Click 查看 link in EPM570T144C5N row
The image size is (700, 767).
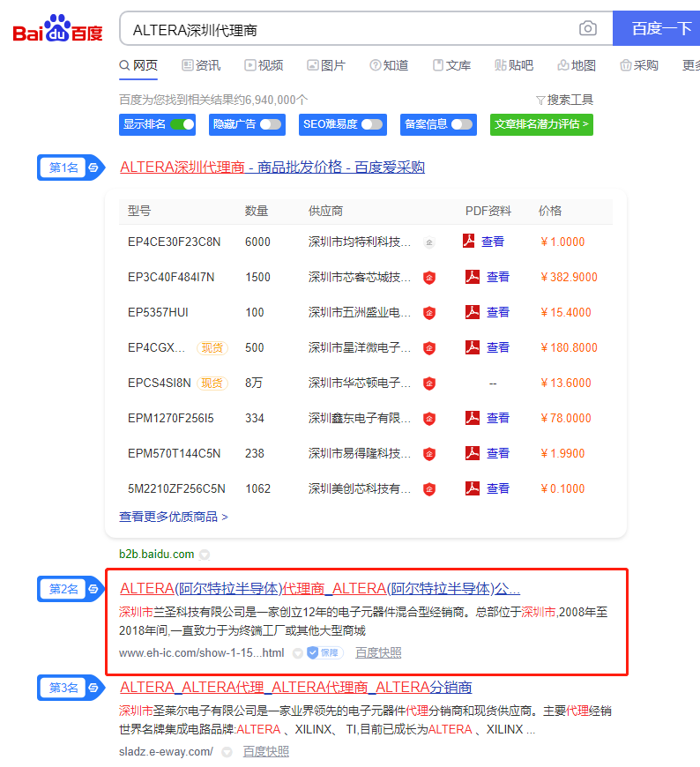[498, 453]
